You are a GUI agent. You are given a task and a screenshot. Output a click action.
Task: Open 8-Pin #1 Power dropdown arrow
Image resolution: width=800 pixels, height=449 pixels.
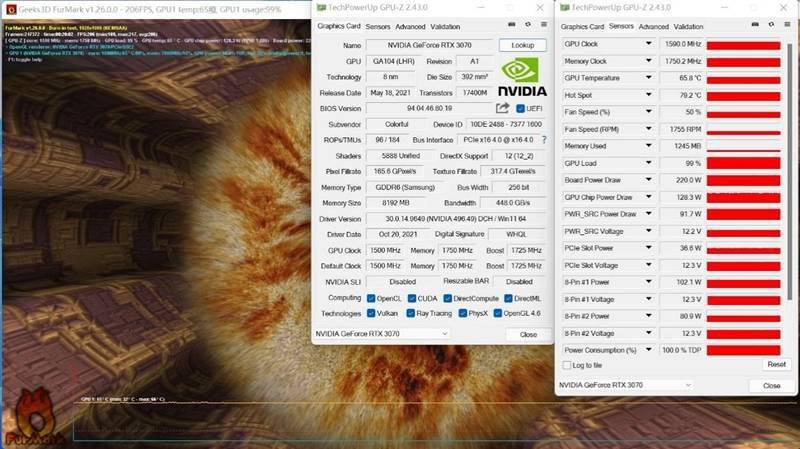pos(648,282)
